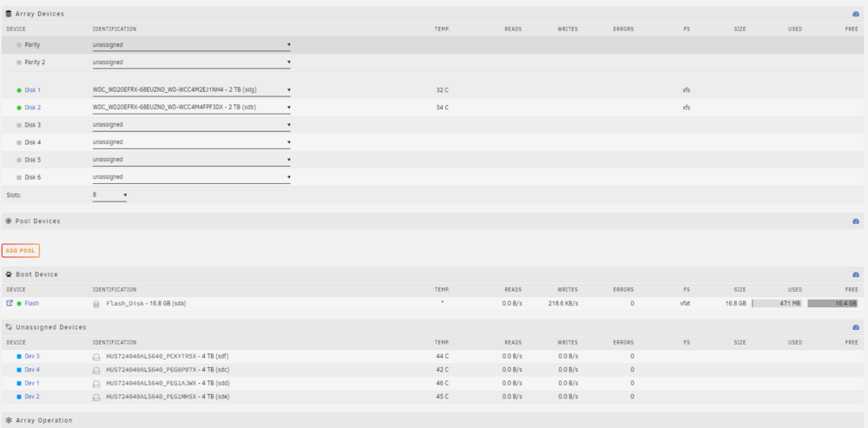Click the 42 C temperature of Dev 4
Viewport: 868px width, 428px height.
[443, 370]
